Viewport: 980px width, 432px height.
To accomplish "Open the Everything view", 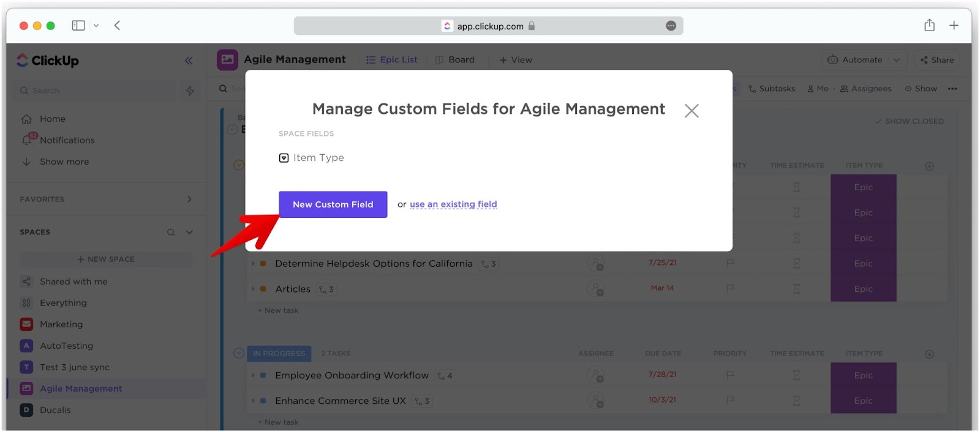I will pos(63,303).
